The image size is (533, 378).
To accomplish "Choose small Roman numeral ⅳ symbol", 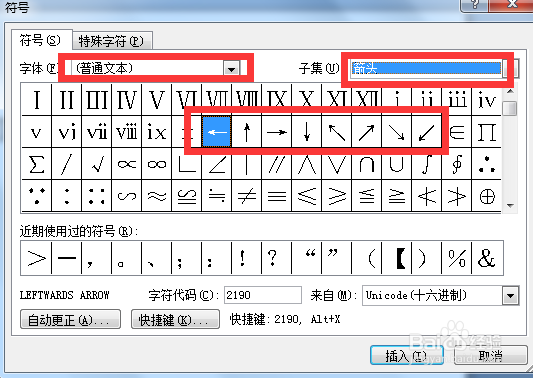I will [486, 100].
